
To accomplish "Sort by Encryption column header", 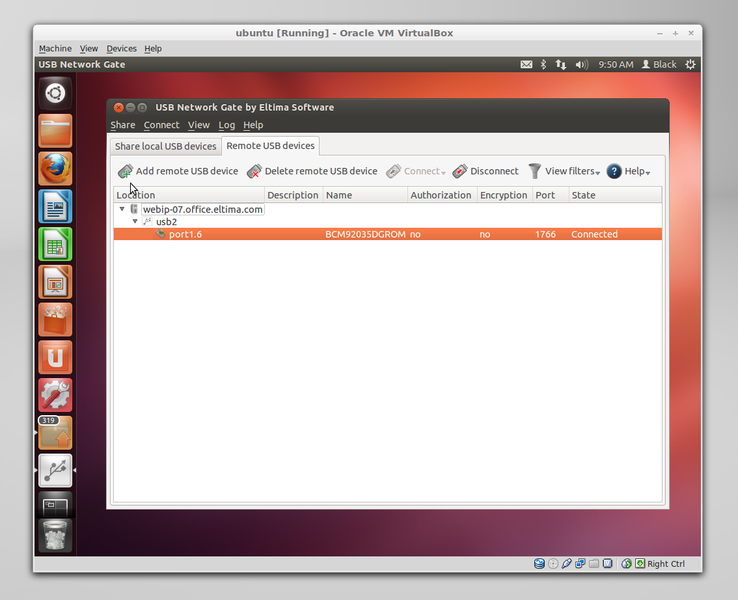I will point(504,195).
